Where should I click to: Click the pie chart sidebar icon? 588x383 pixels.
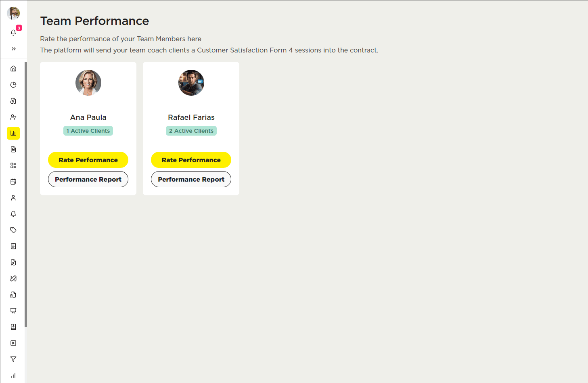pyautogui.click(x=13, y=85)
